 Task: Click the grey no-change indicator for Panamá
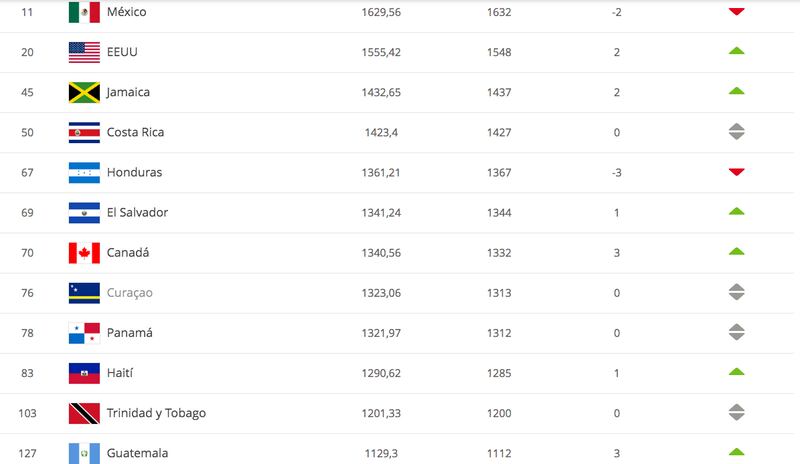736,332
